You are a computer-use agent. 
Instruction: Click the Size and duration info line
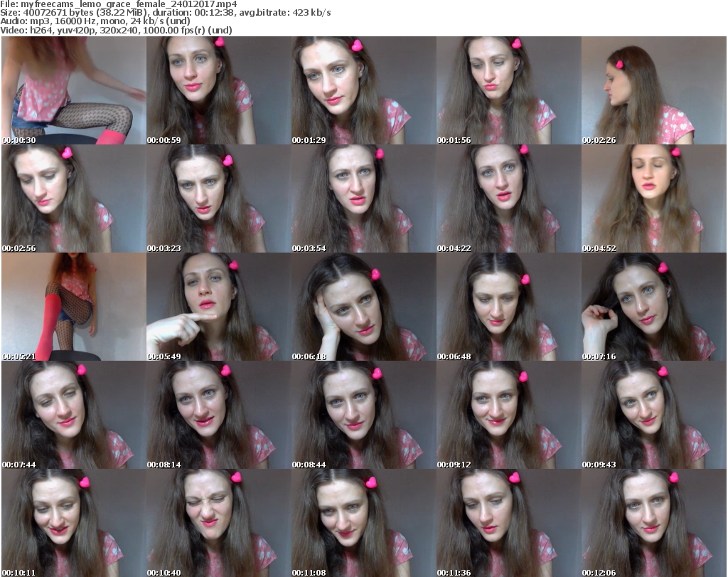pyautogui.click(x=165, y=13)
